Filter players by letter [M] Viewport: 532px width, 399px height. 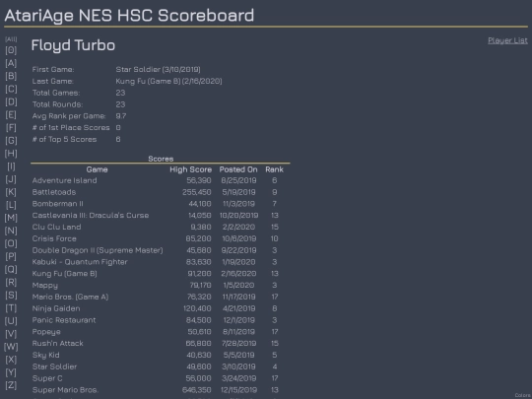11,218
